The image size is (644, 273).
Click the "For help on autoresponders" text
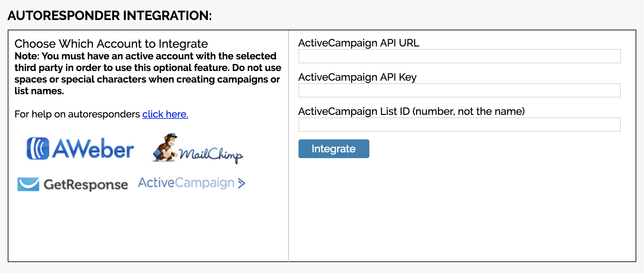[x=77, y=114]
